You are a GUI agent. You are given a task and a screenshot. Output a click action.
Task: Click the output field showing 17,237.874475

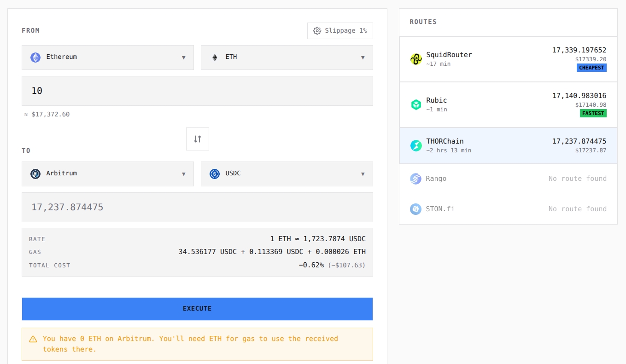click(x=197, y=208)
